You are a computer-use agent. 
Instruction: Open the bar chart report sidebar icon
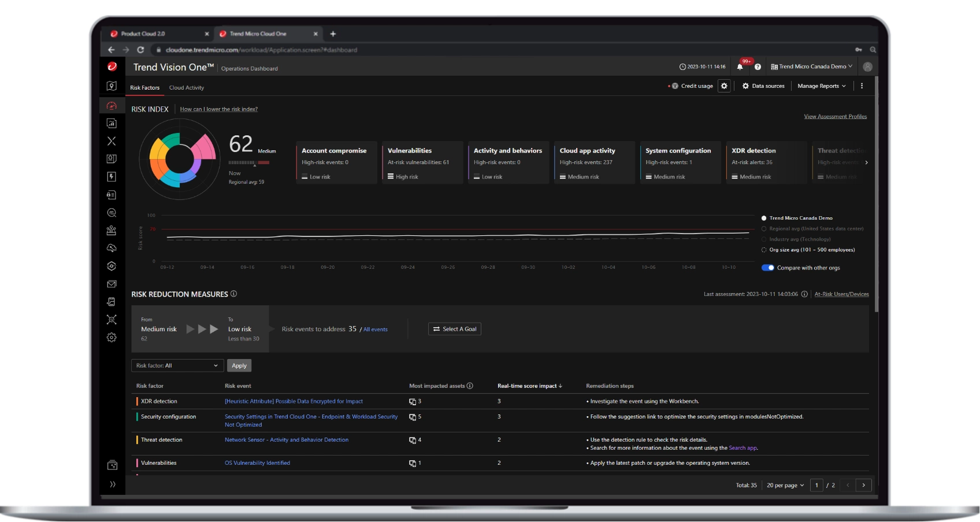pos(112,123)
